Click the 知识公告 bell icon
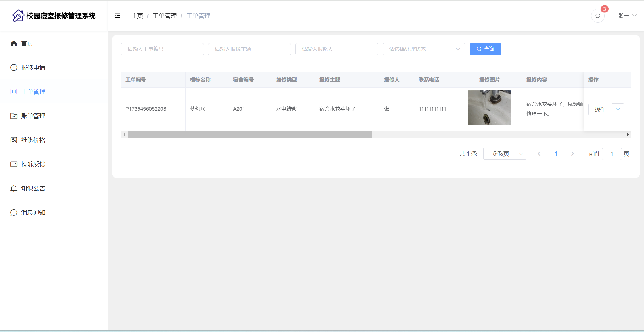This screenshot has width=644, height=332. click(x=14, y=188)
